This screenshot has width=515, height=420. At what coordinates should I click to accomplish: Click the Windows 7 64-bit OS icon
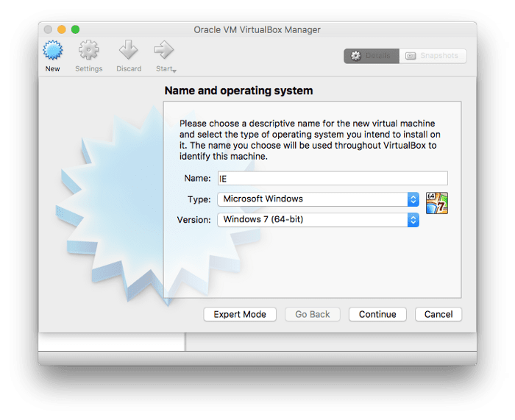436,203
